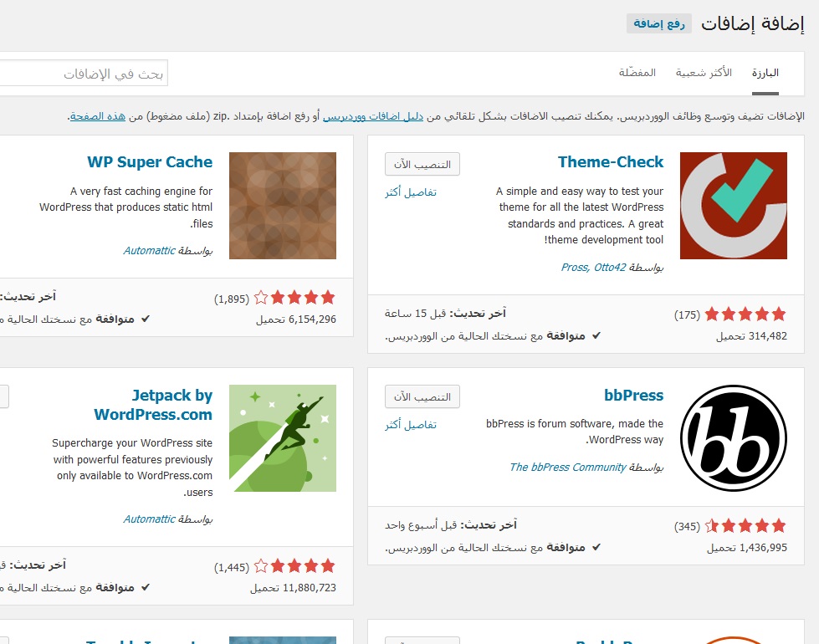Open The bbPress Community author link
This screenshot has height=644, width=819.
point(568,467)
